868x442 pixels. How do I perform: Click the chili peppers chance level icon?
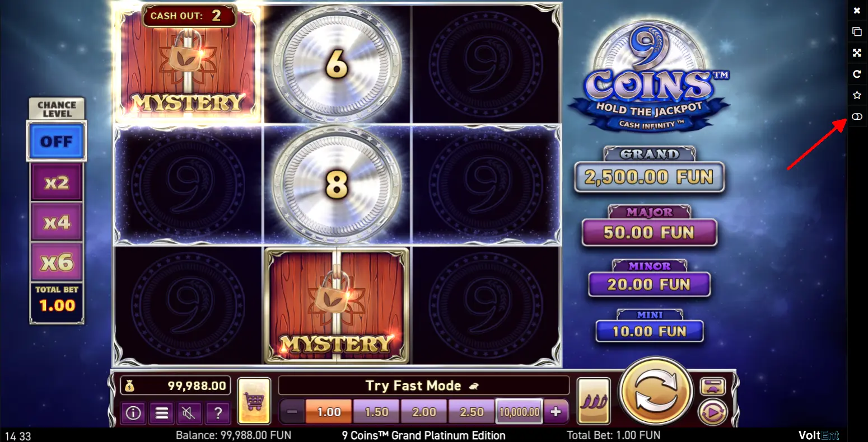(593, 401)
